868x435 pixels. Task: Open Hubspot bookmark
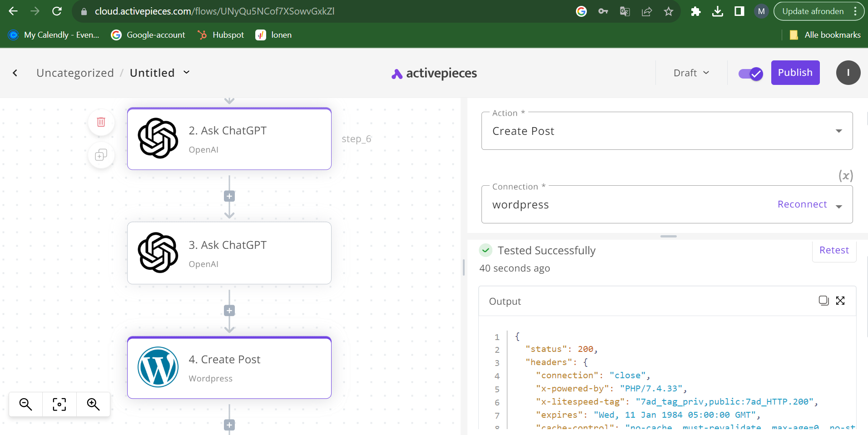pos(221,35)
